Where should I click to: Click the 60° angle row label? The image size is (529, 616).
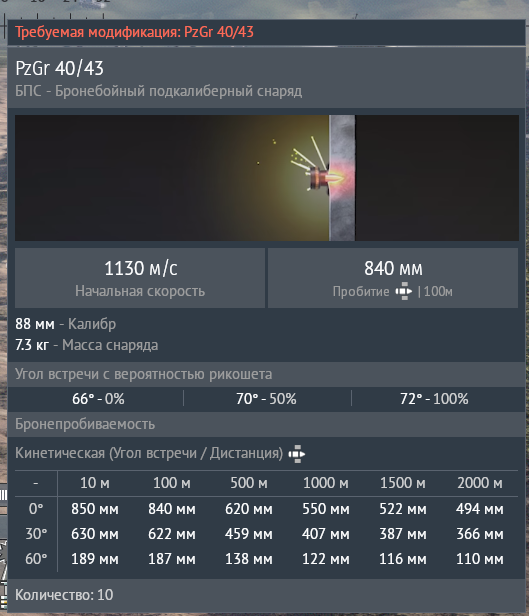coord(36,559)
